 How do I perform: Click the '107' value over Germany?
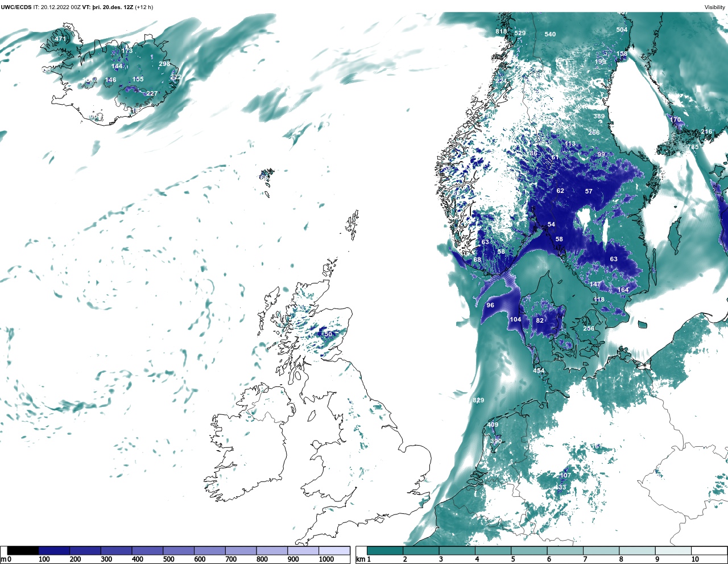pyautogui.click(x=565, y=475)
